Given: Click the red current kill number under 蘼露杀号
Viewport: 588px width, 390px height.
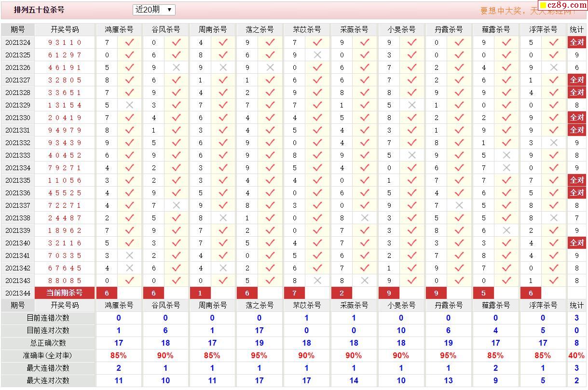Looking at the screenshot, I should [483, 293].
